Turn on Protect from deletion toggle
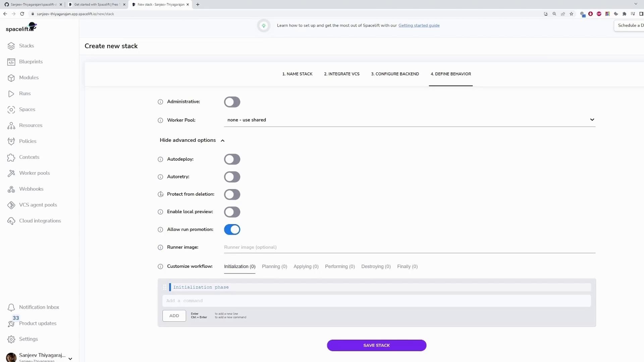The width and height of the screenshot is (644, 362). click(x=232, y=194)
